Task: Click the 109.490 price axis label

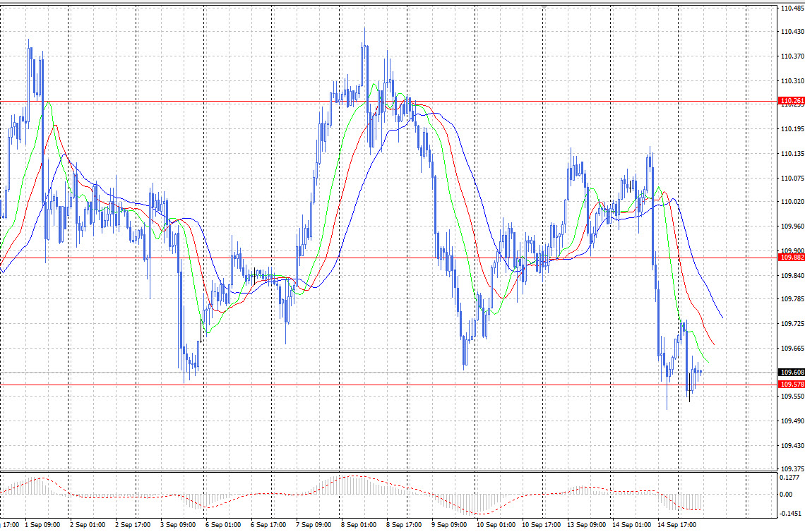Action: pyautogui.click(x=792, y=421)
